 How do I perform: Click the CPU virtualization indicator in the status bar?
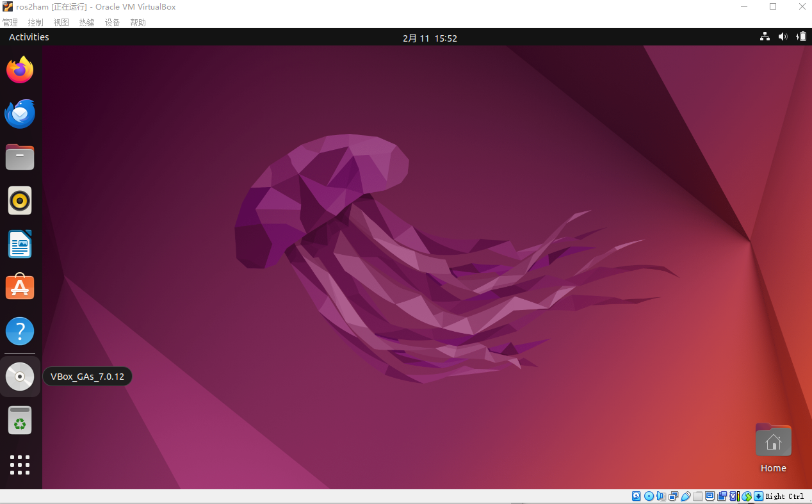(735, 496)
